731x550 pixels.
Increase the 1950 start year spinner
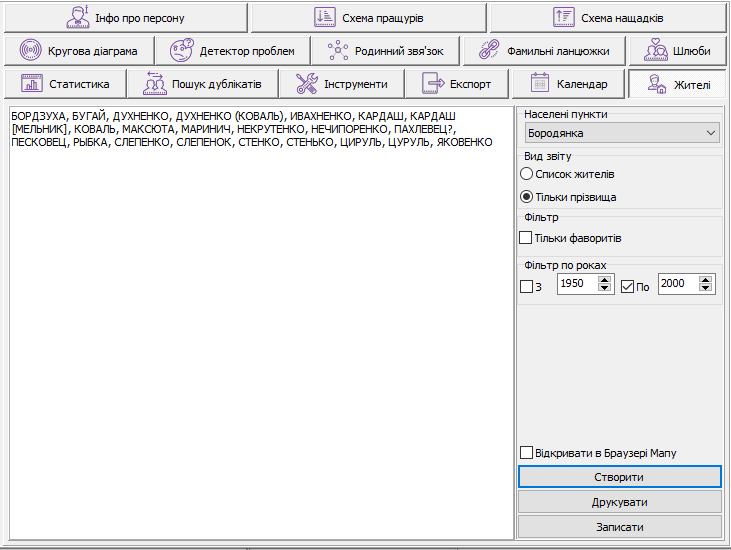tap(603, 280)
